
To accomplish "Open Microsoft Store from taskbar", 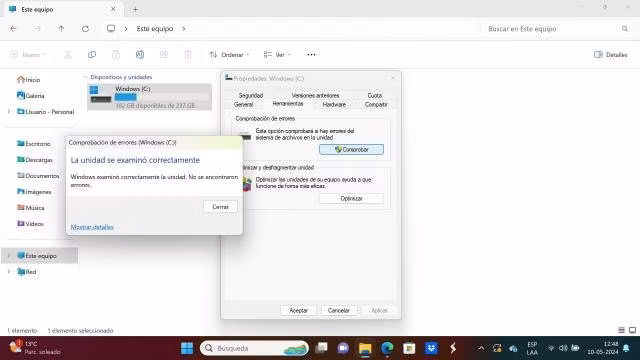I will click(x=409, y=348).
